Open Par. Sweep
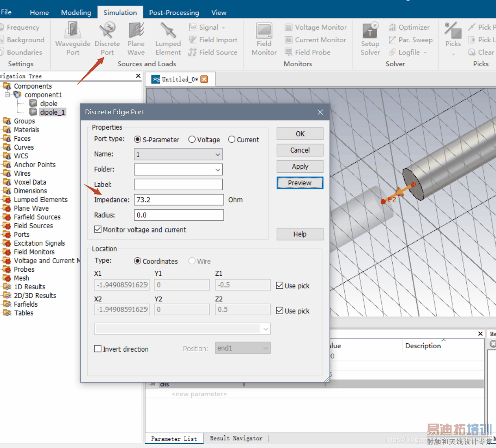Screen dimensions: 496x448 [411, 40]
